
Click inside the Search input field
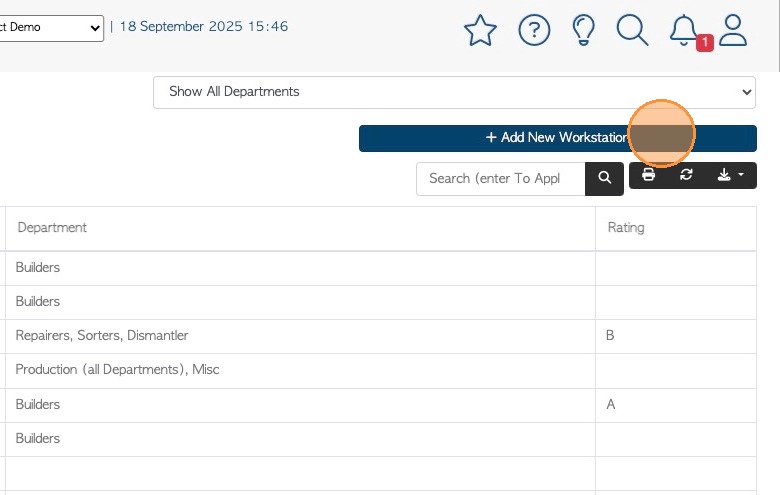pyautogui.click(x=502, y=178)
